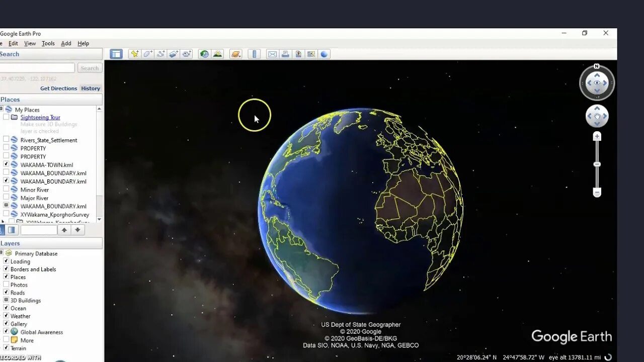Click the View in Google Maps icon
The image size is (644, 362).
(x=311, y=54)
